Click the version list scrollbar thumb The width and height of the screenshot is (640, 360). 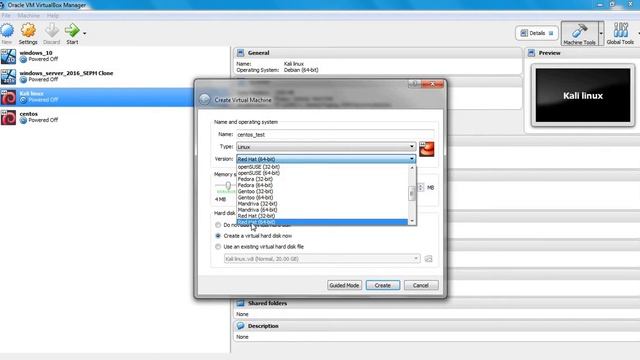click(412, 193)
